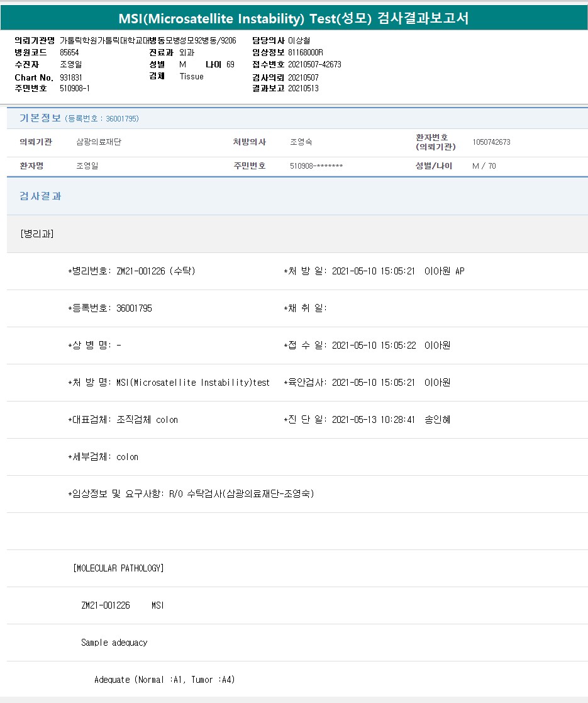Click 접수번호 value 20210507-42673

tap(314, 65)
